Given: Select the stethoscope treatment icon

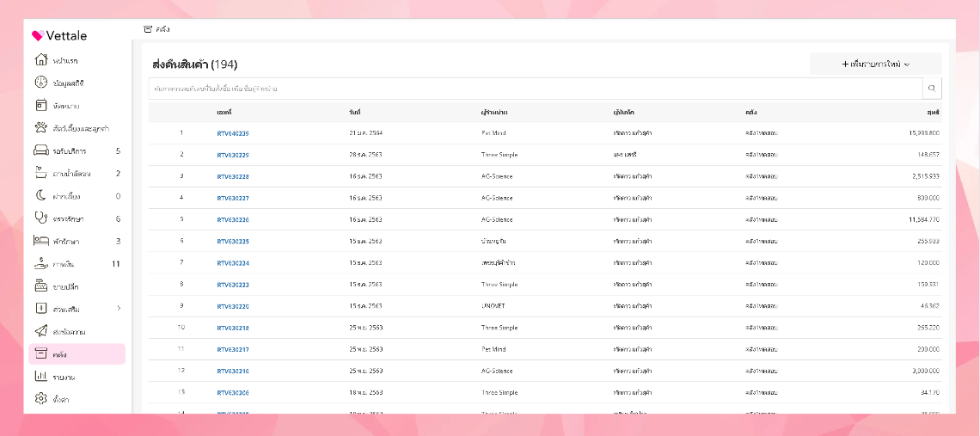Looking at the screenshot, I should (x=40, y=218).
